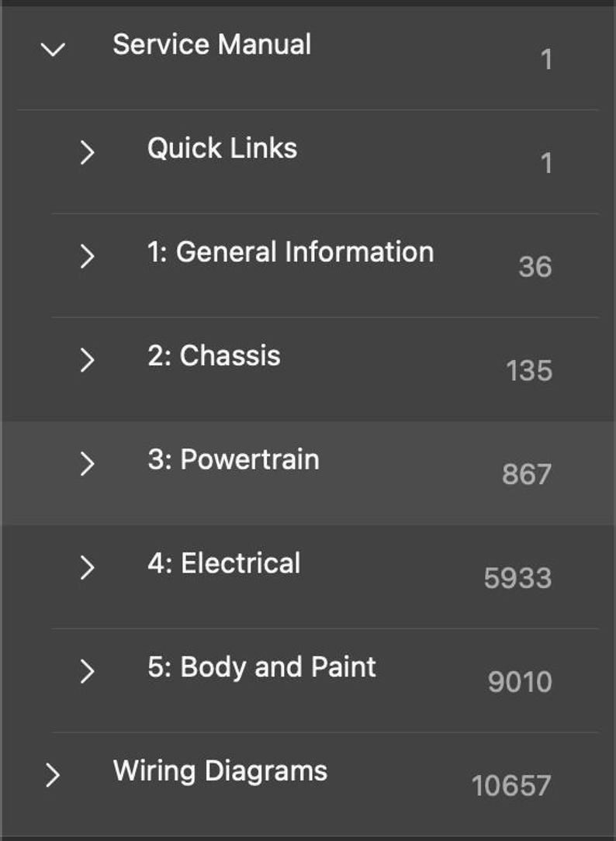The width and height of the screenshot is (616, 841).
Task: Navigate to 5: Body and Paint
Action: coord(261,667)
